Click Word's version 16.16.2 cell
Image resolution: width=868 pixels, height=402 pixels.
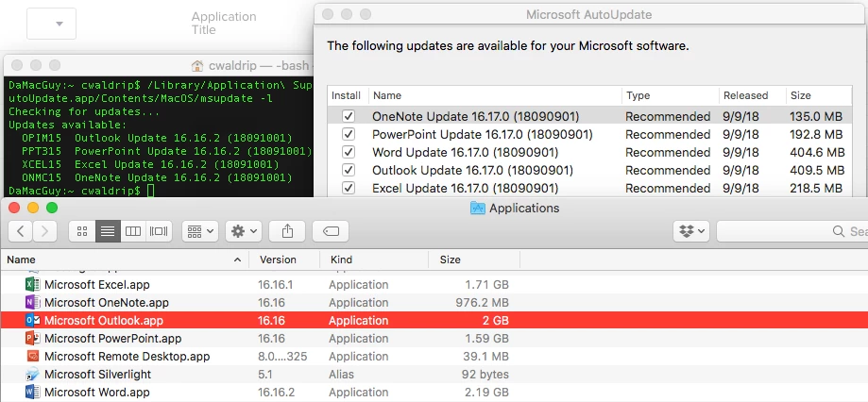[x=276, y=392]
